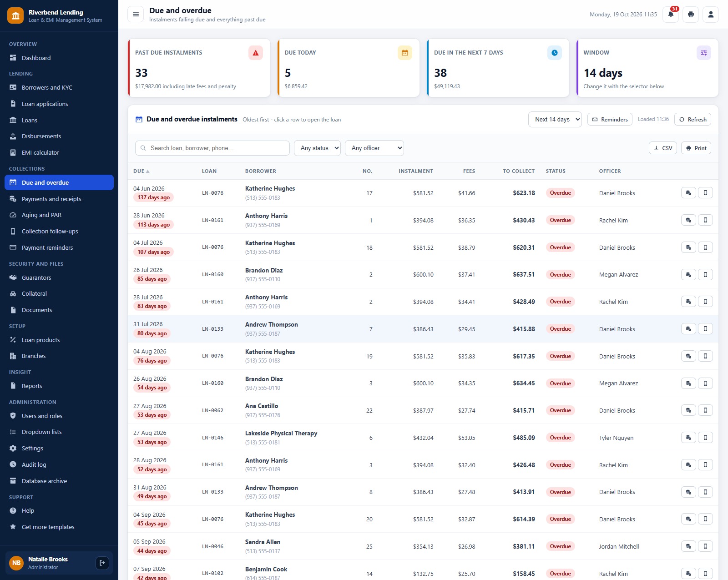Open Collection follow-ups in the sidebar
Viewport: 728px width, 580px height.
click(x=59, y=231)
